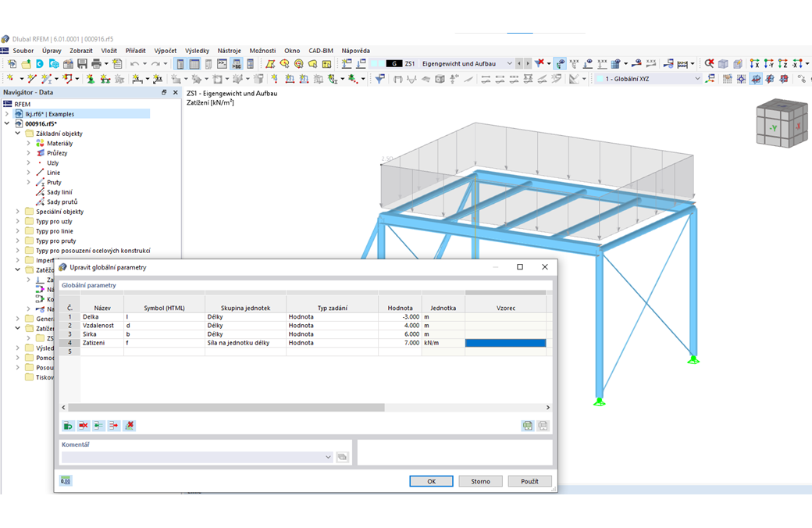Viewport: 812px width, 528px height.
Task: Expand the lkj.rf6* Examples model node
Action: click(x=7, y=113)
